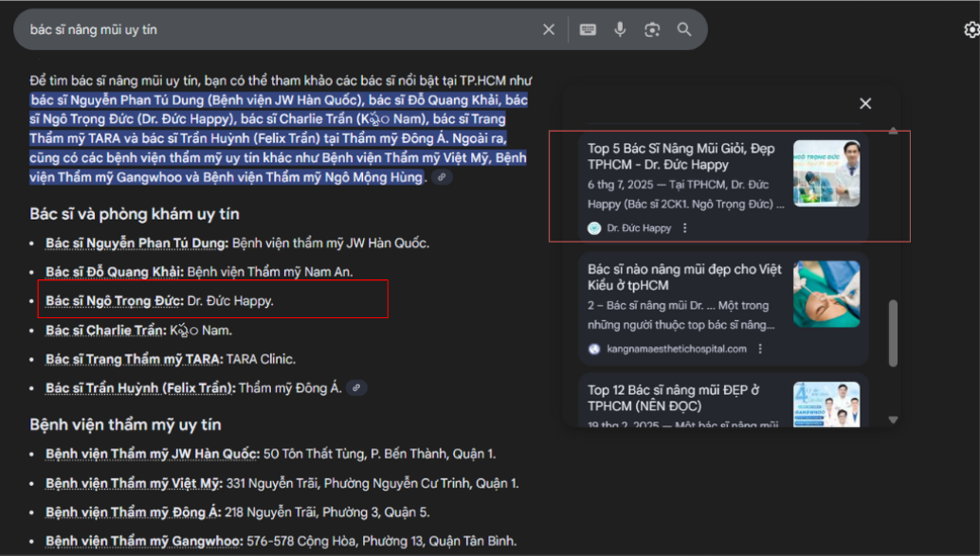This screenshot has width=980, height=556.
Task: Click the nose surgery thumbnail of Việt Kiều source
Action: (x=826, y=294)
